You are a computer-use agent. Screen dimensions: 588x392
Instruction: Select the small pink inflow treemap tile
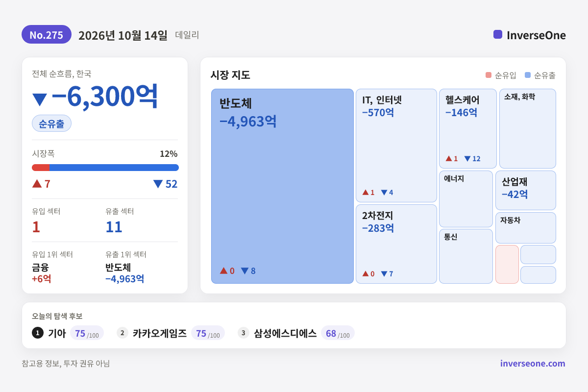pos(507,264)
